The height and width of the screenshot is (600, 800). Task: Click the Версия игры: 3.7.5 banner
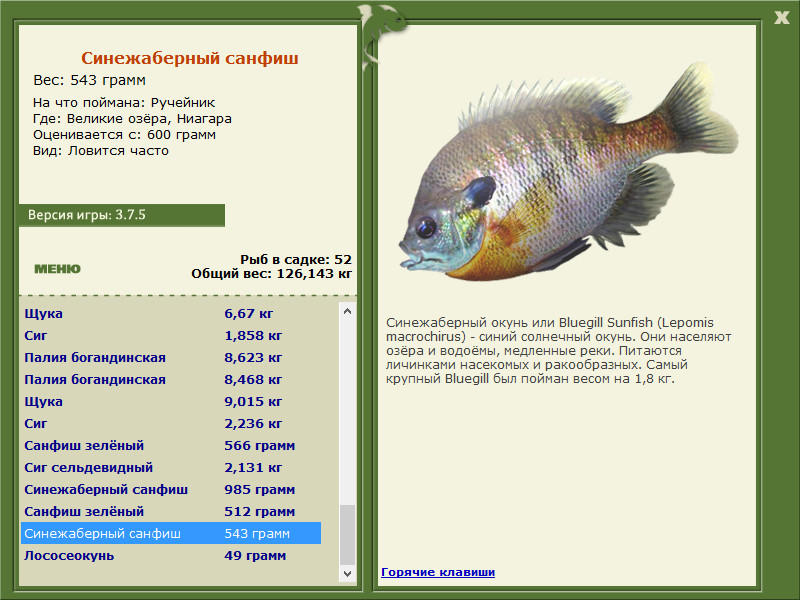[x=121, y=215]
